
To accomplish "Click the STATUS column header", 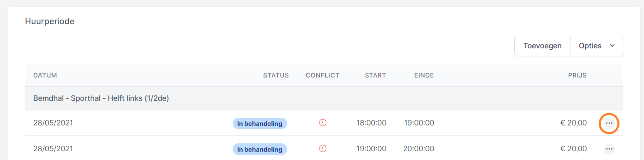I will tap(276, 75).
